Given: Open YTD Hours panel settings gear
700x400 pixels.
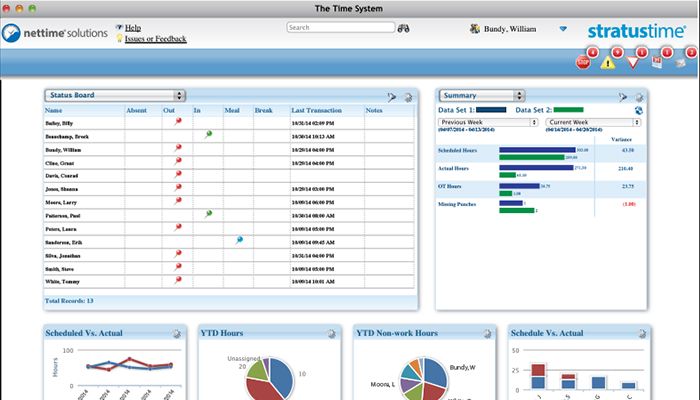Looking at the screenshot, I should (x=331, y=333).
